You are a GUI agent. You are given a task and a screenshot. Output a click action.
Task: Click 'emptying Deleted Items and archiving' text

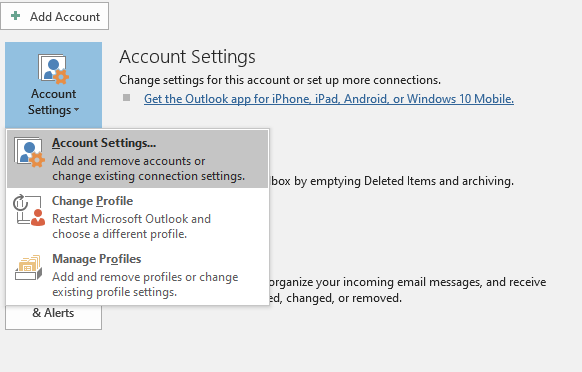(x=412, y=181)
